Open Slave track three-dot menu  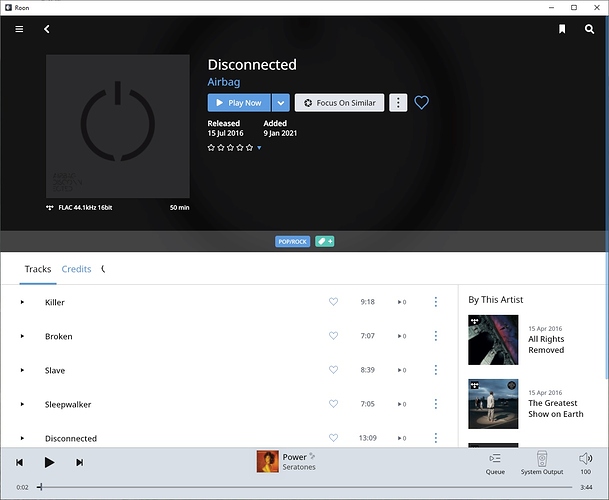pos(436,370)
